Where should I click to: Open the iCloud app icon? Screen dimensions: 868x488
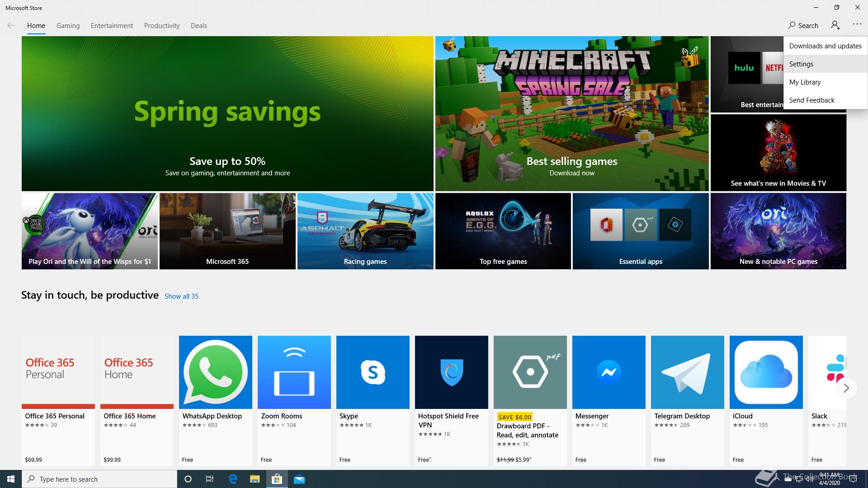click(766, 372)
